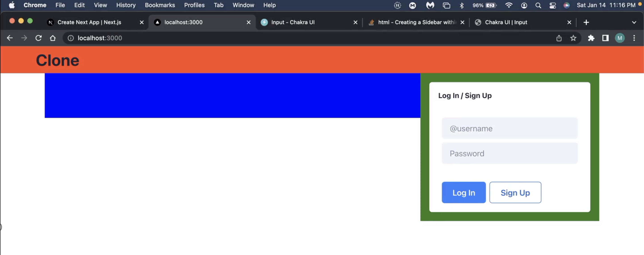Open the Wi-Fi status icon
This screenshot has height=255, width=644.
509,5
